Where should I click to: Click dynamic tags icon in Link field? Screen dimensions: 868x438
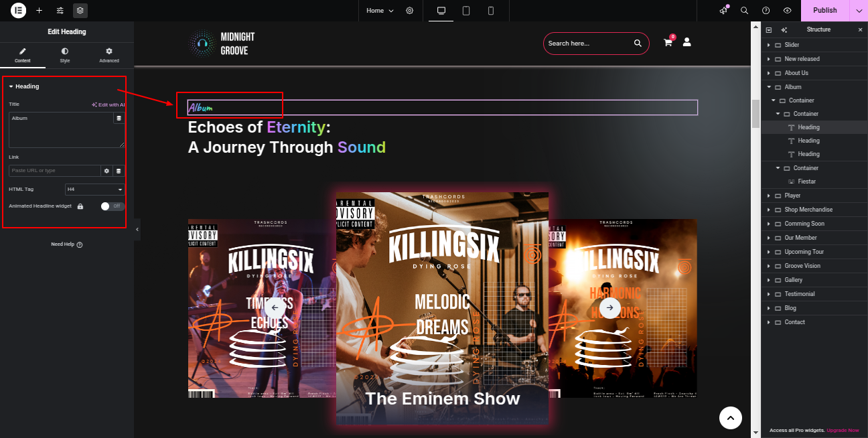point(119,171)
